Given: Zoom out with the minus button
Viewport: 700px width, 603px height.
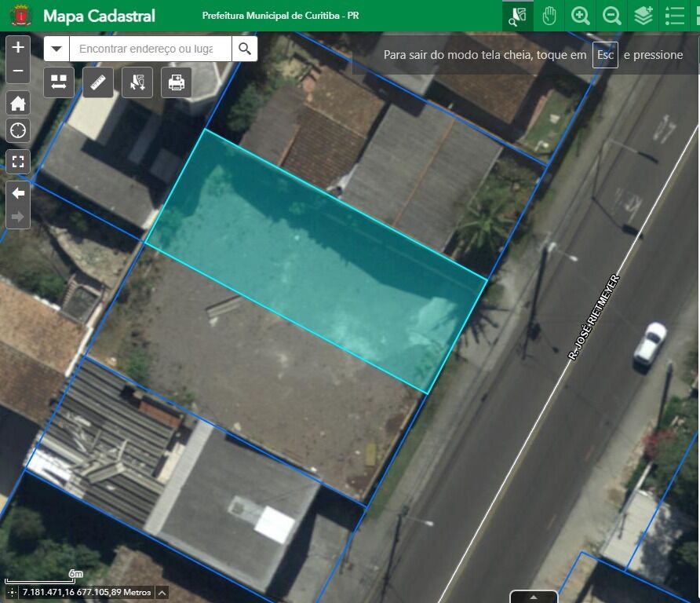Looking at the screenshot, I should tap(18, 72).
